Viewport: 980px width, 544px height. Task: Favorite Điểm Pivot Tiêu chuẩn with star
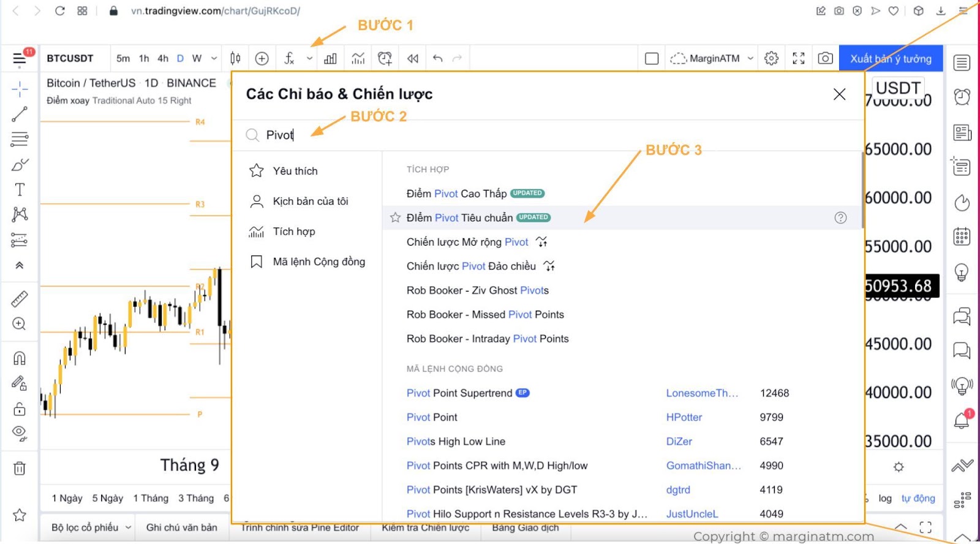pos(395,217)
